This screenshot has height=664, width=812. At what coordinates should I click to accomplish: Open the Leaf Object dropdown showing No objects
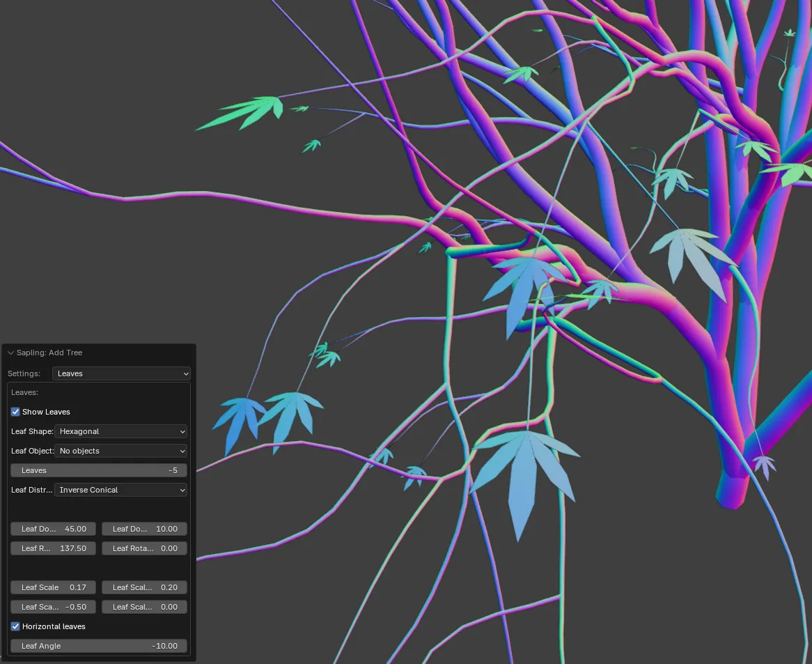tap(121, 451)
